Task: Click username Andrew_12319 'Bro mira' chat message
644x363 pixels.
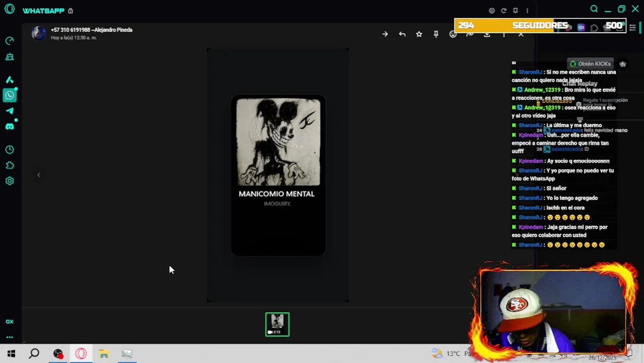Action: tap(542, 90)
